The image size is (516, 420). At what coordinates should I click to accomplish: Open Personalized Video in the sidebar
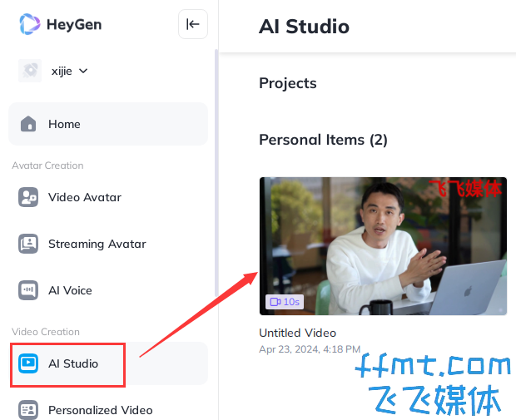(x=108, y=410)
